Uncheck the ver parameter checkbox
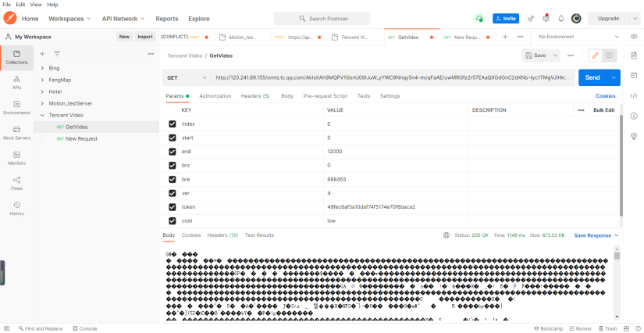The width and height of the screenshot is (644, 333). click(x=173, y=193)
